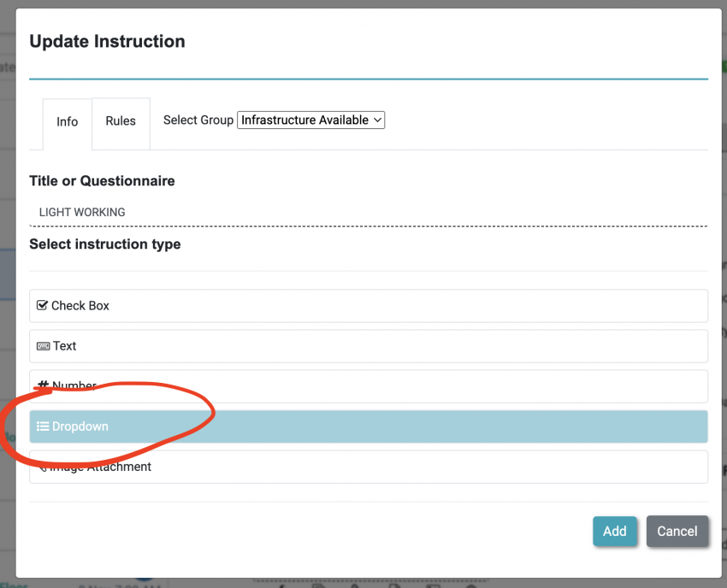
Task: Click the keyboard icon beside Text
Action: pos(44,345)
